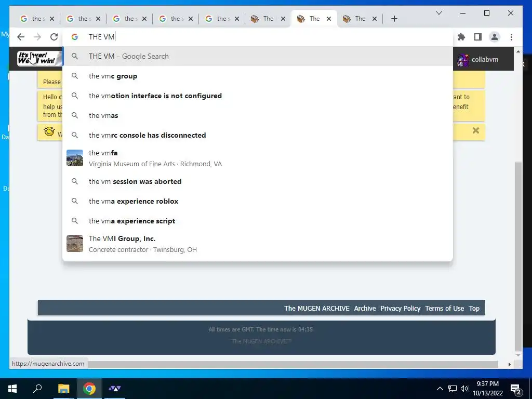The width and height of the screenshot is (532, 399).
Task: Open the collabvm user avatar
Action: (463, 60)
